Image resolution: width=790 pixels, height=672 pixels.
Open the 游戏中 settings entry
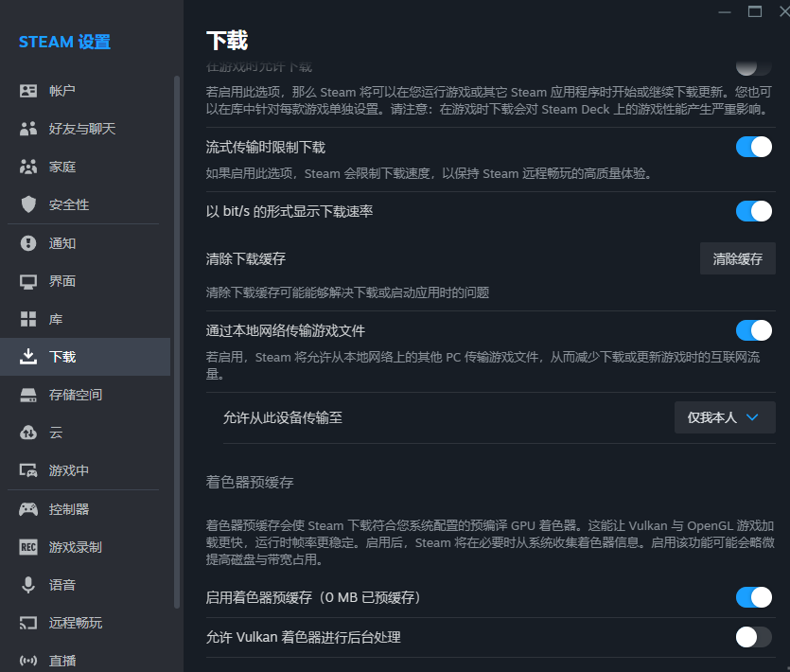(x=85, y=470)
